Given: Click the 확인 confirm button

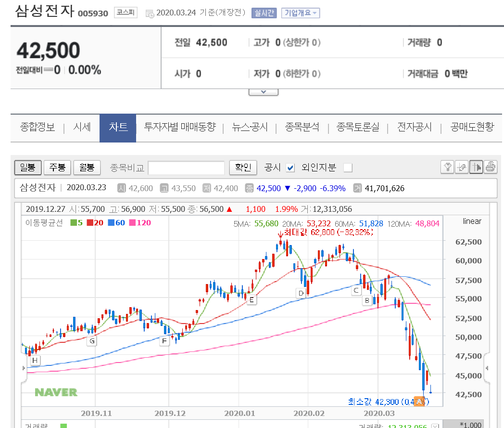Looking at the screenshot, I should pyautogui.click(x=243, y=168).
